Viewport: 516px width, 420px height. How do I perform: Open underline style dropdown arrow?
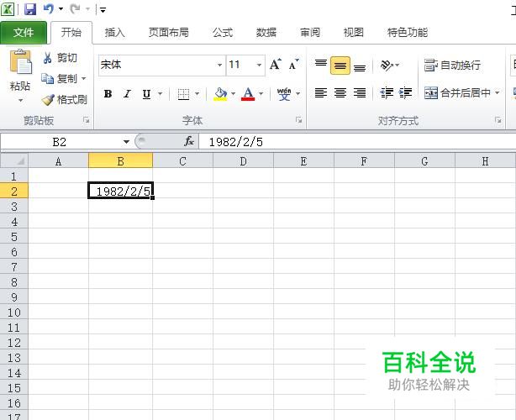pyautogui.click(x=161, y=94)
